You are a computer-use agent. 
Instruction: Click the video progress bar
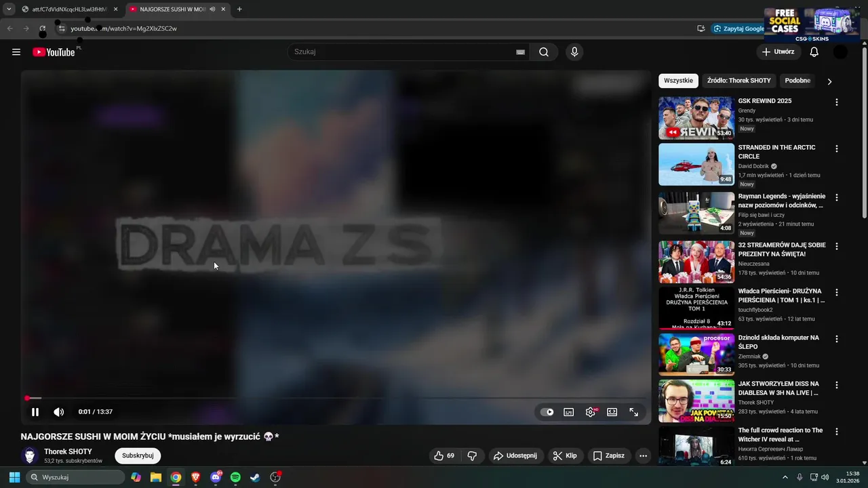point(336,398)
